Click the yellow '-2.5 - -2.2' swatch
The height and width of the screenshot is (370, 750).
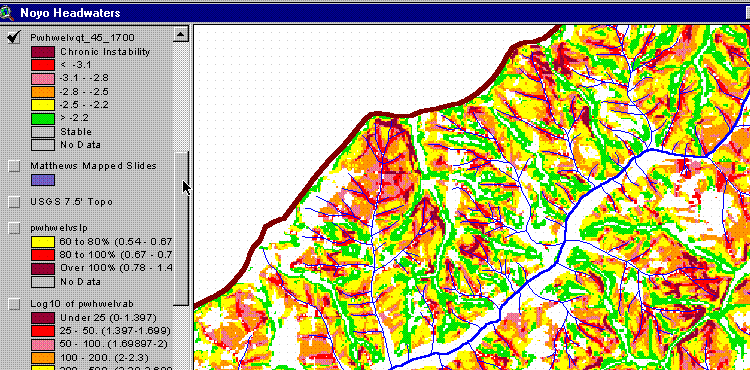pos(43,105)
